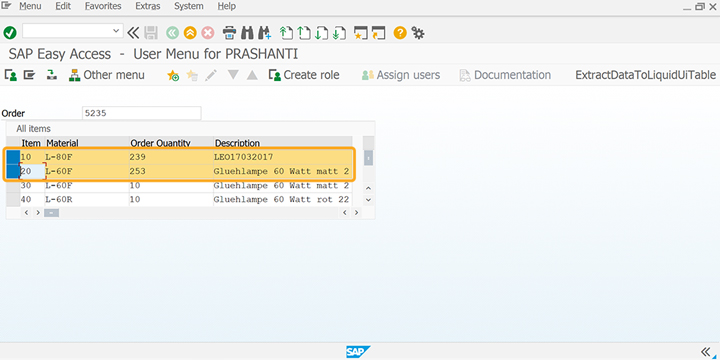
Task: Select description cell LEO17032017
Action: tap(283, 157)
